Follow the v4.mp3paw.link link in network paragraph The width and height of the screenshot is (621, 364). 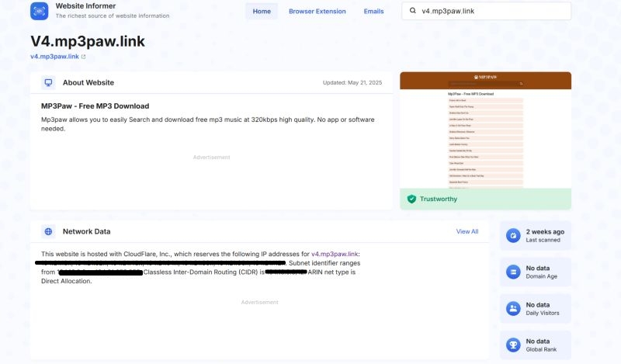coord(335,254)
